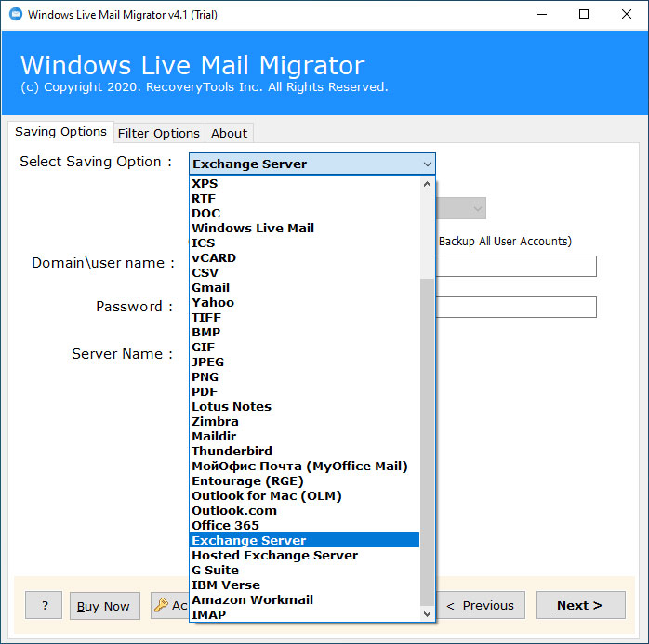Select JPEG saving option
The width and height of the screenshot is (649, 644).
(305, 362)
